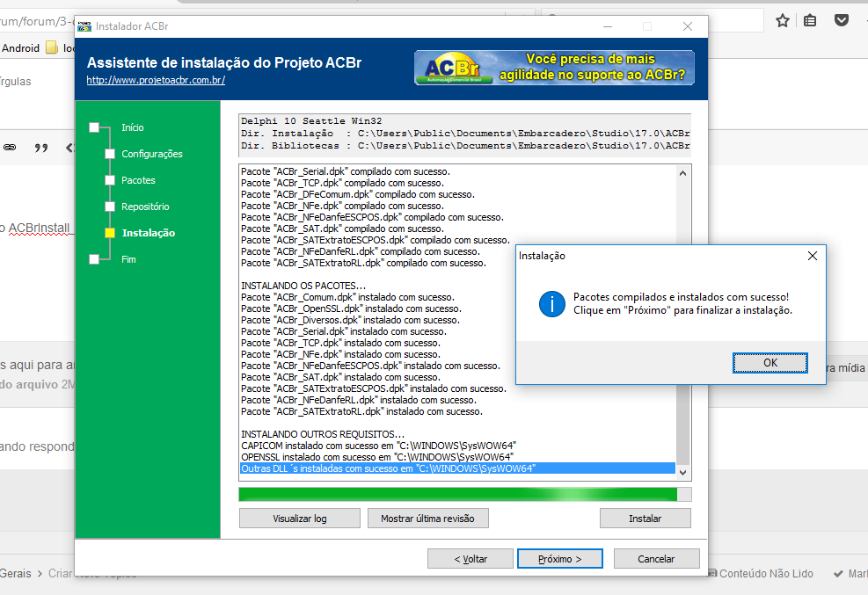Viewport: 868px width, 595px height.
Task: Close the Instalação message dialog
Action: click(x=812, y=256)
